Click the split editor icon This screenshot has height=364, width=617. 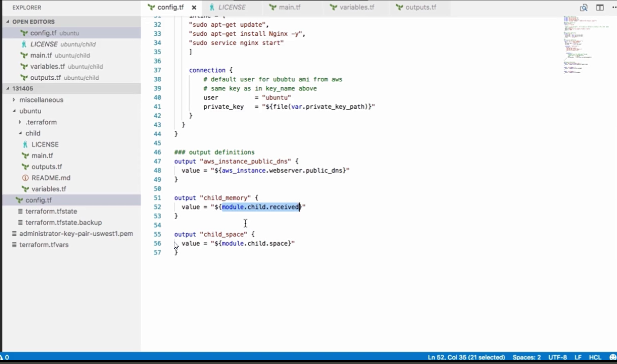click(600, 7)
